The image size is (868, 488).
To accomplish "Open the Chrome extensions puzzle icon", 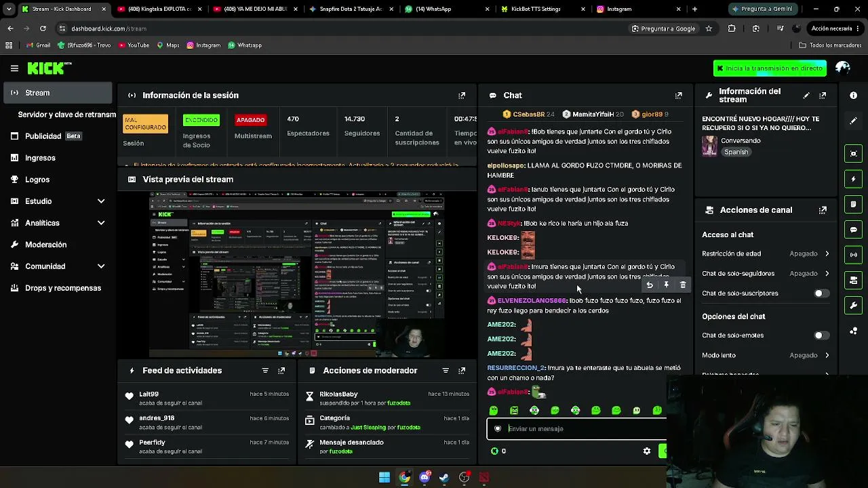I will pyautogui.click(x=732, y=28).
